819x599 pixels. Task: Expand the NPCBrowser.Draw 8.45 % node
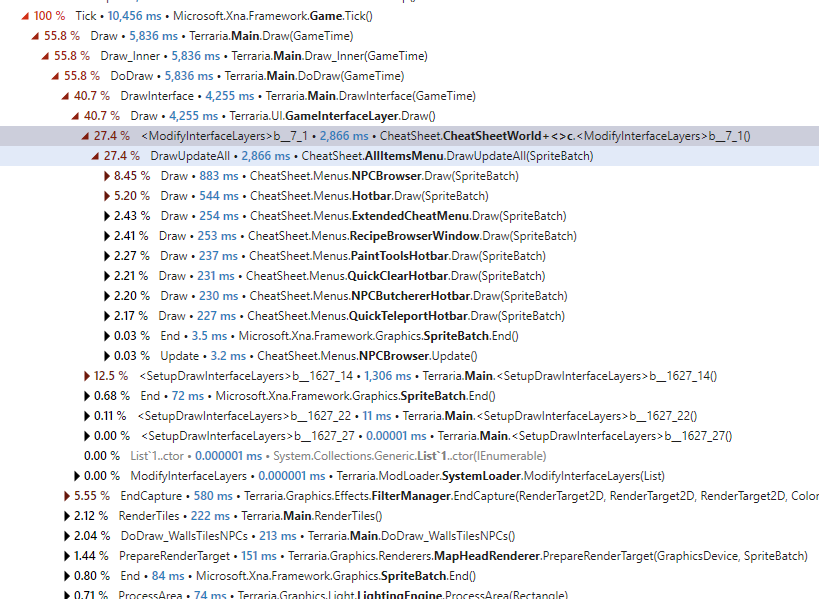107,176
